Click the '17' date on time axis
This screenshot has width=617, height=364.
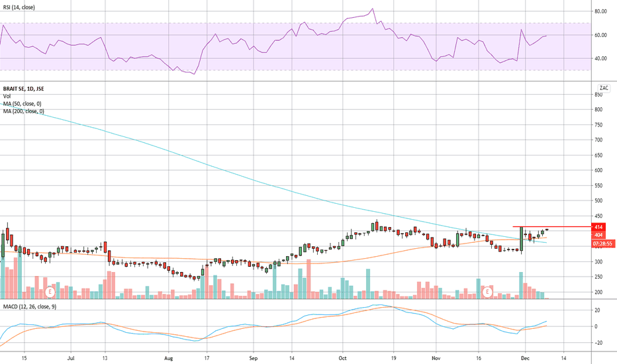coord(207,359)
